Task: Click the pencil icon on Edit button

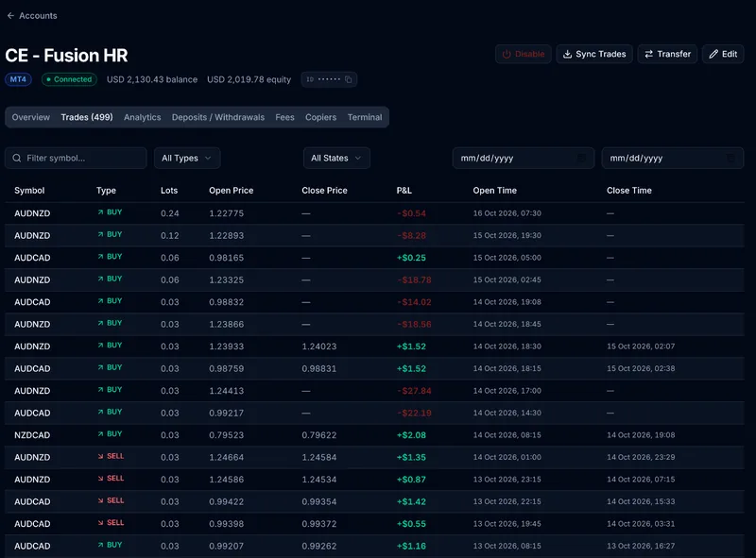Action: coord(713,54)
